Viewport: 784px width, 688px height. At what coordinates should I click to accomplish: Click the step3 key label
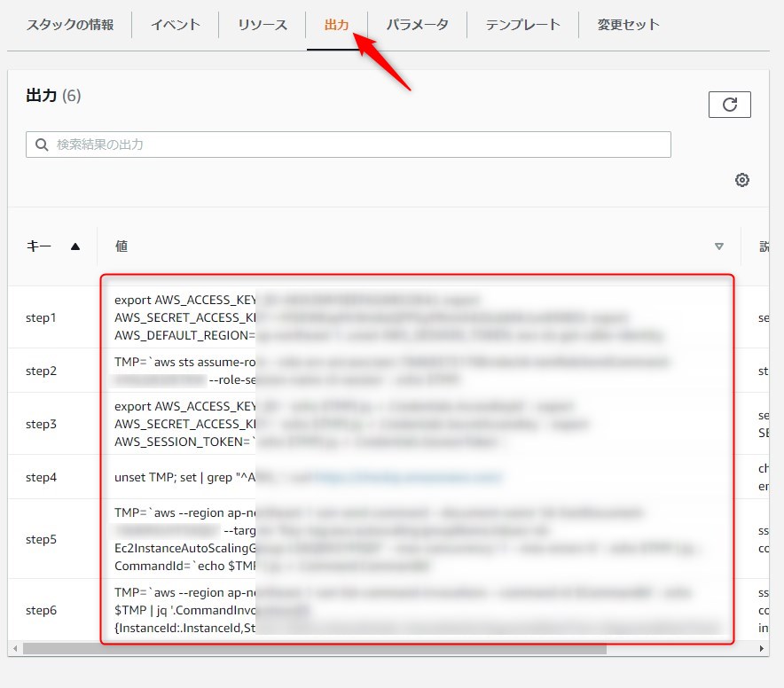[42, 424]
